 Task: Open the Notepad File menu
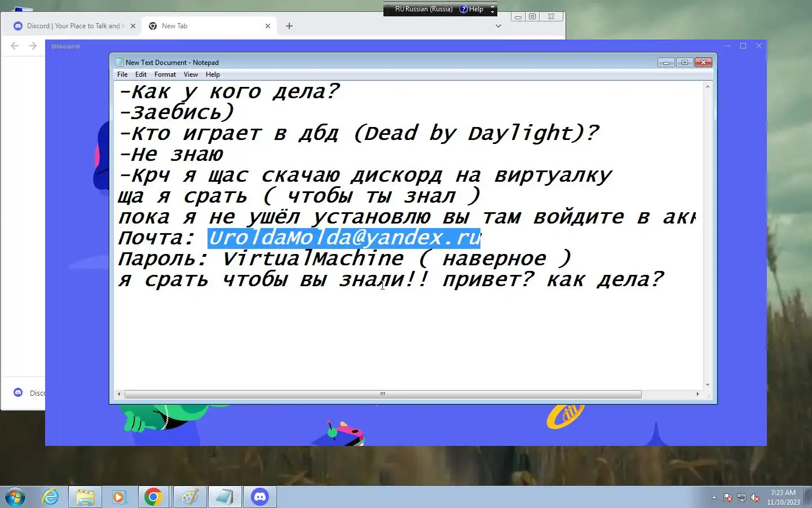click(122, 75)
